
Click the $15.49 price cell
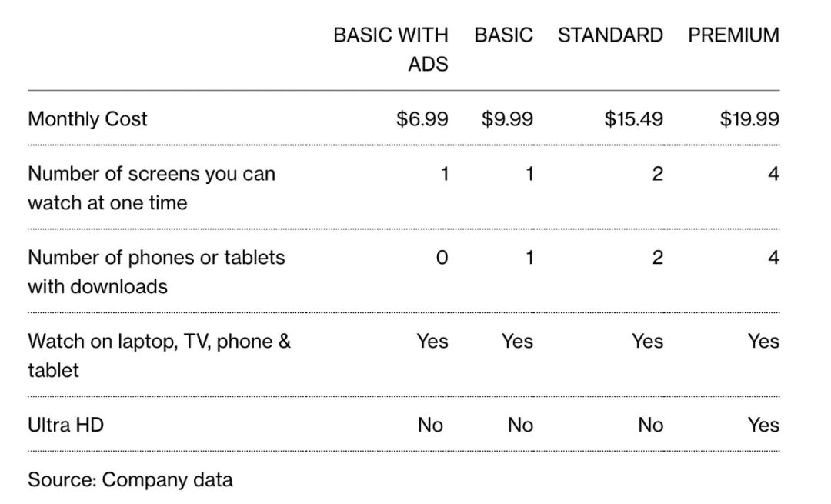coord(633,118)
